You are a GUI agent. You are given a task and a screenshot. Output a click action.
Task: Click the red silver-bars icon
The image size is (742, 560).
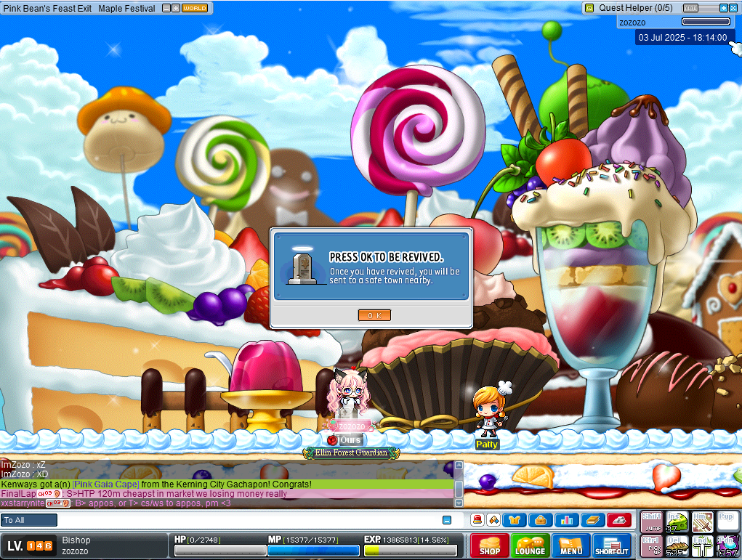619,520
